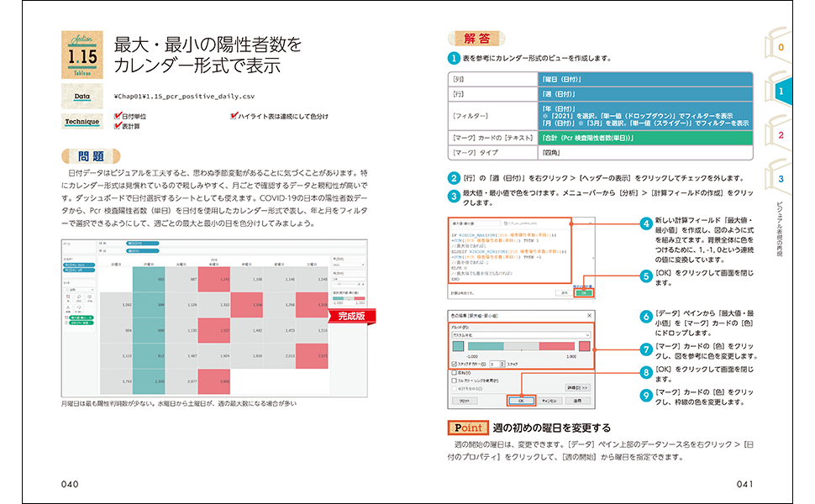Move the 月(日付) filter slider handle

tap(339, 284)
